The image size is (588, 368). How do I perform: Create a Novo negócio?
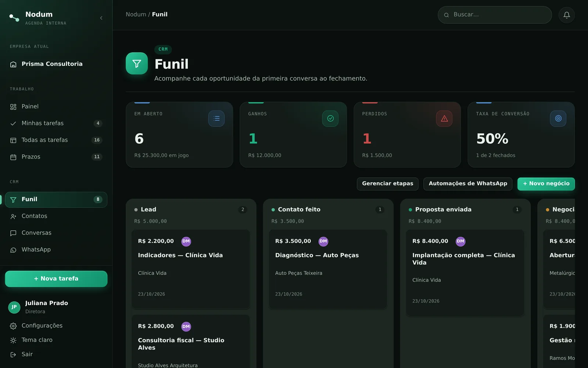pyautogui.click(x=546, y=184)
